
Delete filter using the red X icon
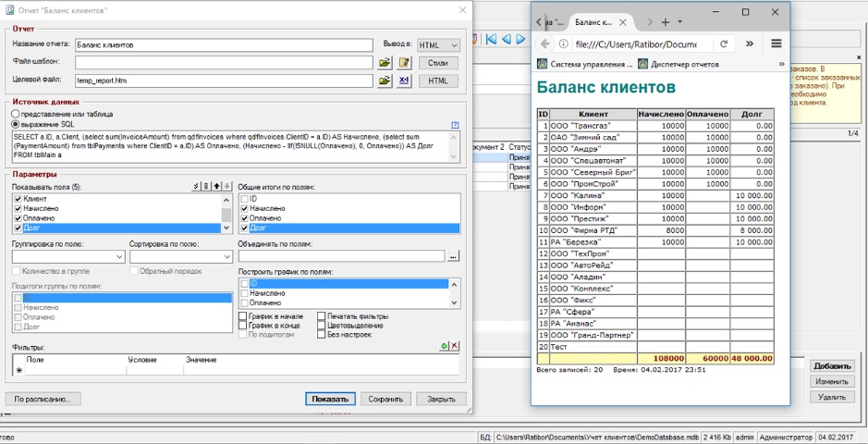point(454,345)
